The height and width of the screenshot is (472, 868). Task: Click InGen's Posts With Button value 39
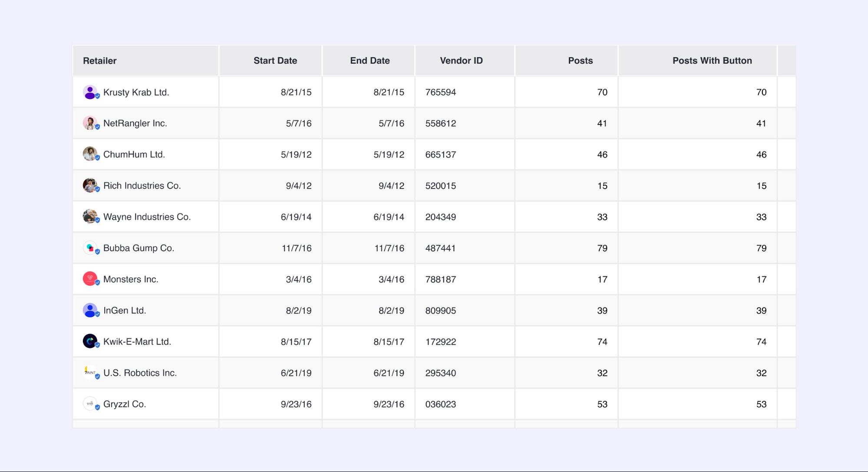761,311
